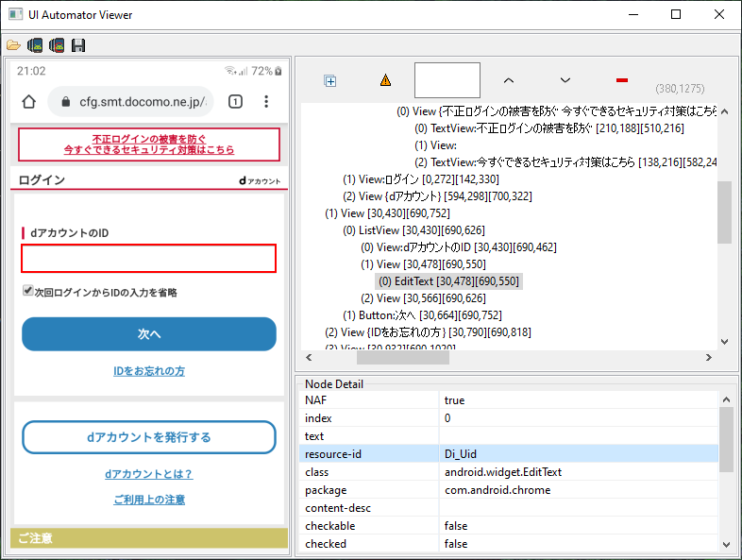This screenshot has height=560, width=742.
Task: Click the Node Detail scroll up arrow
Action: 726,400
